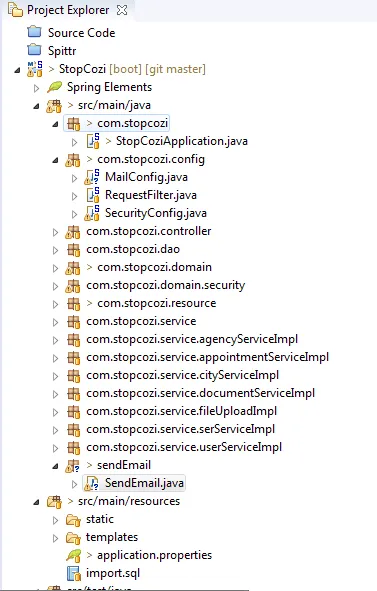Viewport: 377px width, 591px height.
Task: Click the 'SecurityConfig.java' file name
Action: [x=156, y=213]
